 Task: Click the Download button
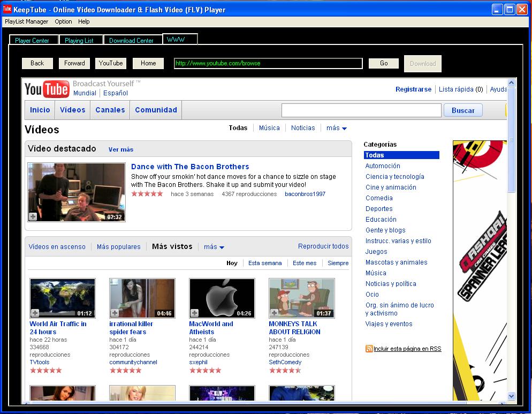(x=423, y=64)
